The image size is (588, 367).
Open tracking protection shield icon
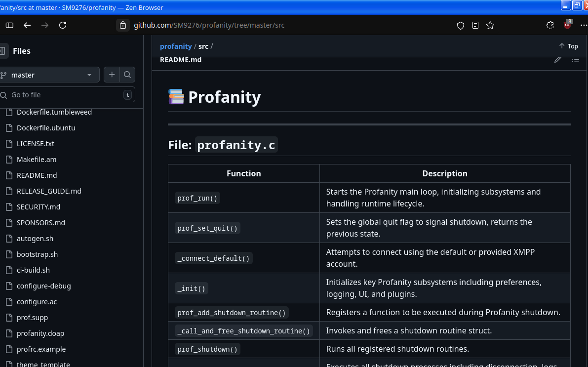point(461,25)
